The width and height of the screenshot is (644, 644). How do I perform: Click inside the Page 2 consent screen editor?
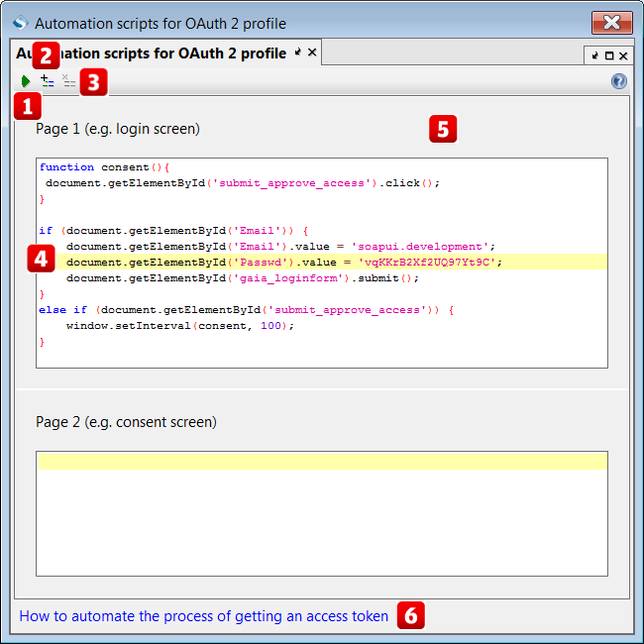pyautogui.click(x=322, y=514)
